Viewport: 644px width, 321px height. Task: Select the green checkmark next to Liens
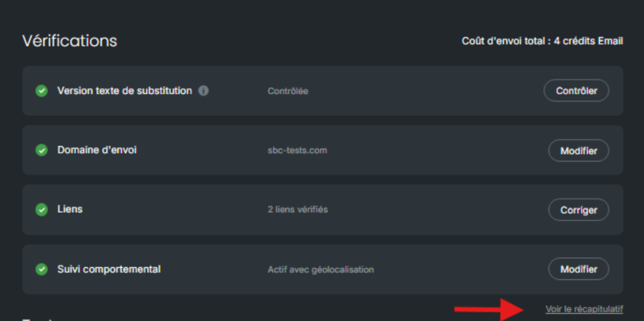pyautogui.click(x=42, y=210)
